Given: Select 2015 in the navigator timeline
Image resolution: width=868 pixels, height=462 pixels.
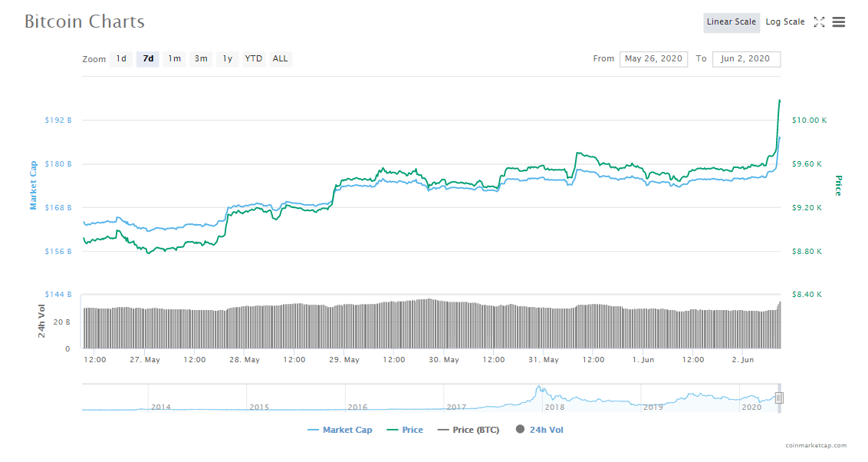Looking at the screenshot, I should coord(259,408).
